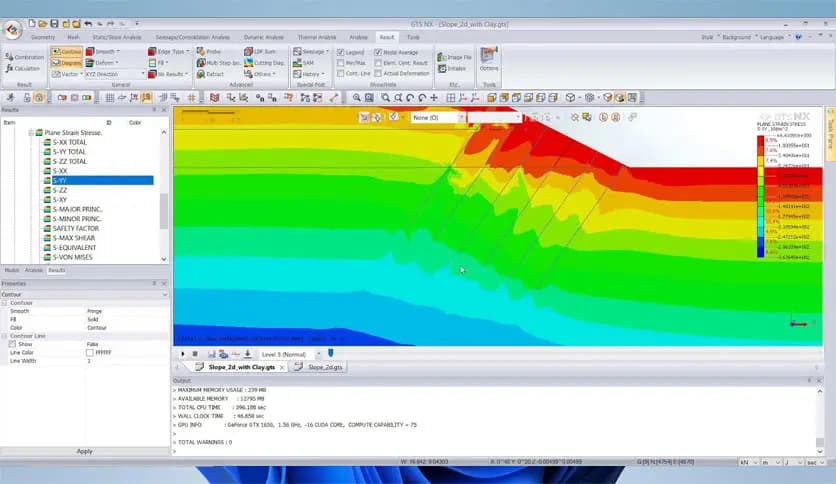
Task: Click the Play animation button
Action: [x=183, y=354]
